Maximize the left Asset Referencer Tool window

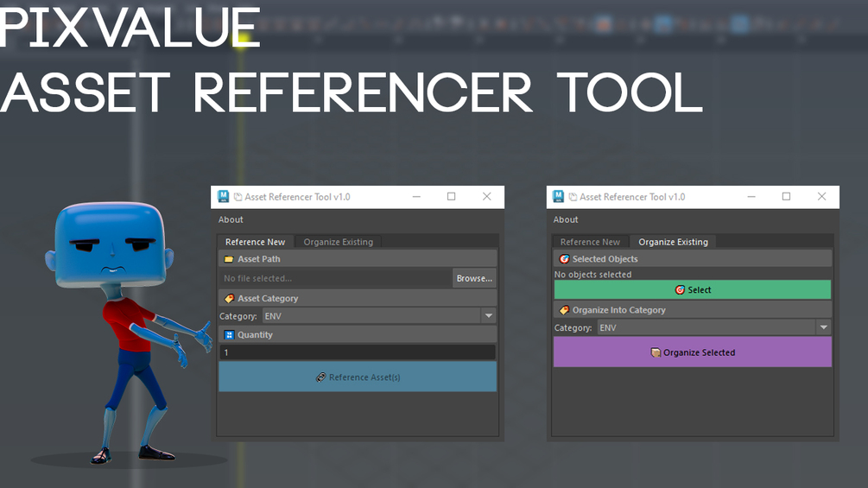[451, 197]
